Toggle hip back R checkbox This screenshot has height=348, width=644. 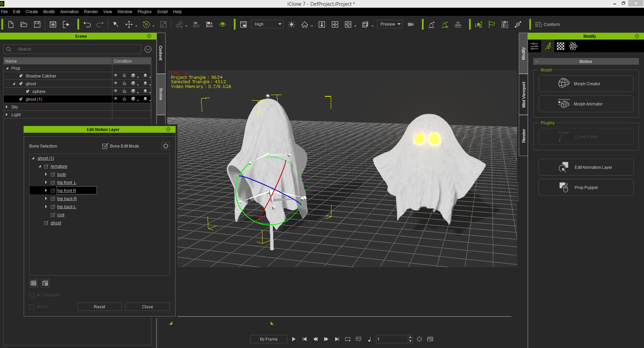click(x=53, y=199)
